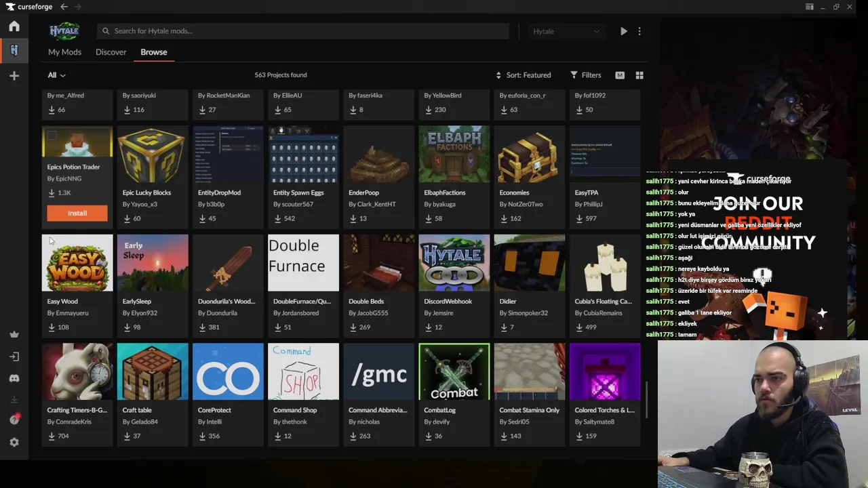868x488 pixels.
Task: Switch to the Discover tab
Action: [111, 52]
